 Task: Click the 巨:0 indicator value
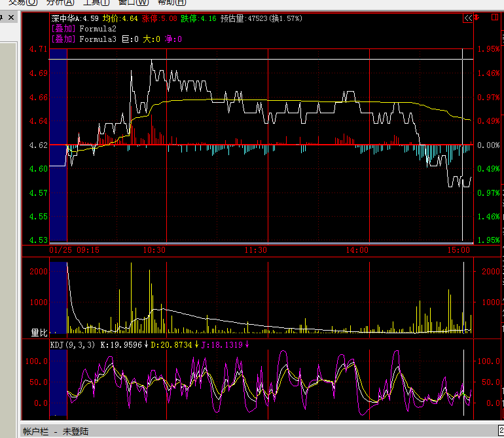(130, 39)
